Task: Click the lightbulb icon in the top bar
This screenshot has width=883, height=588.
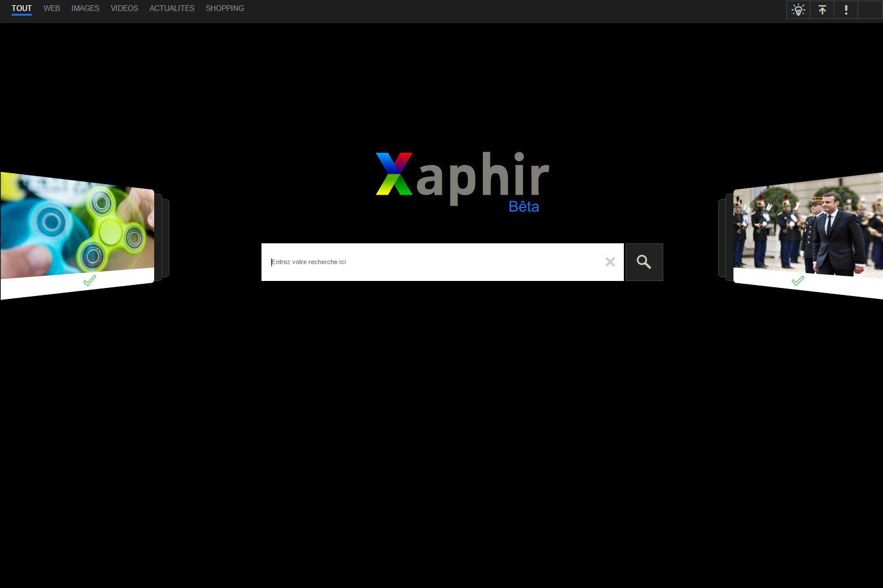Action: coord(798,10)
